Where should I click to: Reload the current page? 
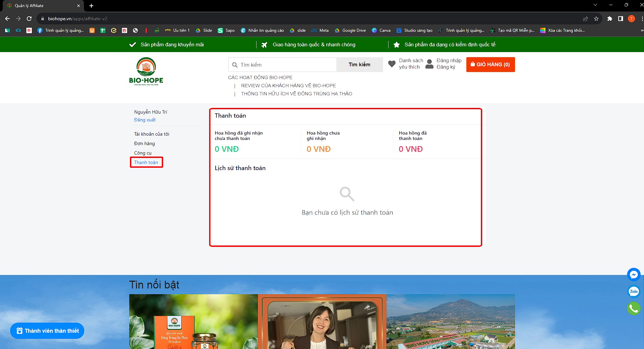pos(29,19)
